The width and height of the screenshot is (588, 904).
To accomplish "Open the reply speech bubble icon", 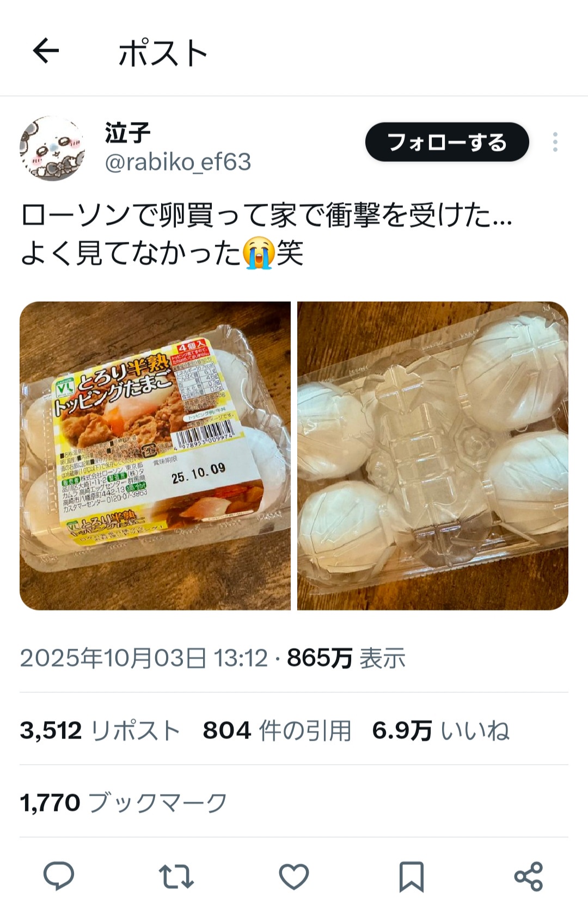I will [59, 876].
